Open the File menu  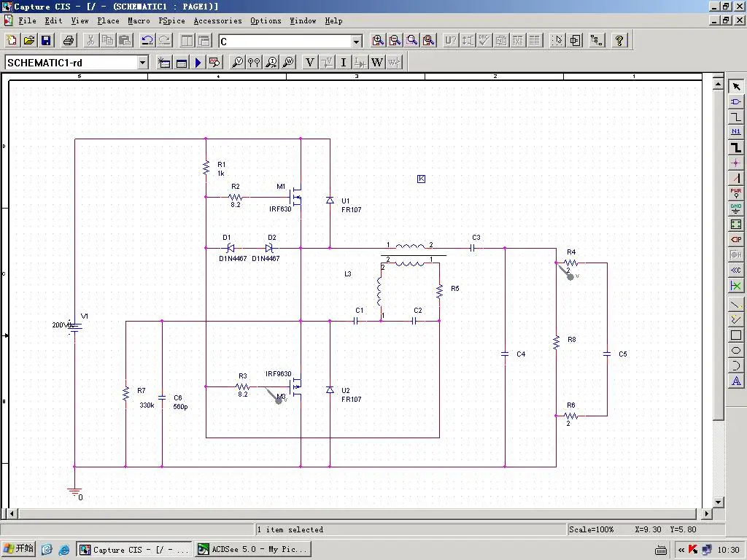pos(27,20)
